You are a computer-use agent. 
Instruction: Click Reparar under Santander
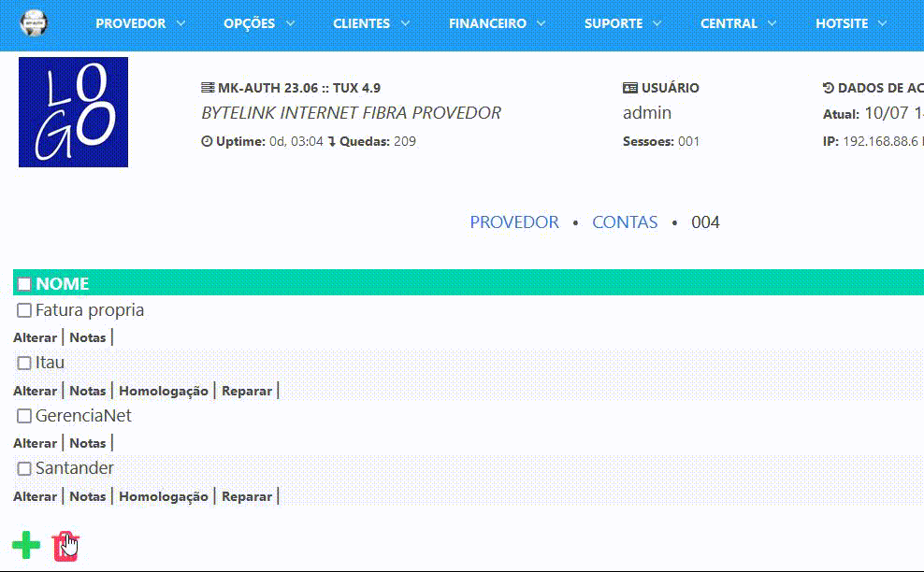pyautogui.click(x=247, y=496)
